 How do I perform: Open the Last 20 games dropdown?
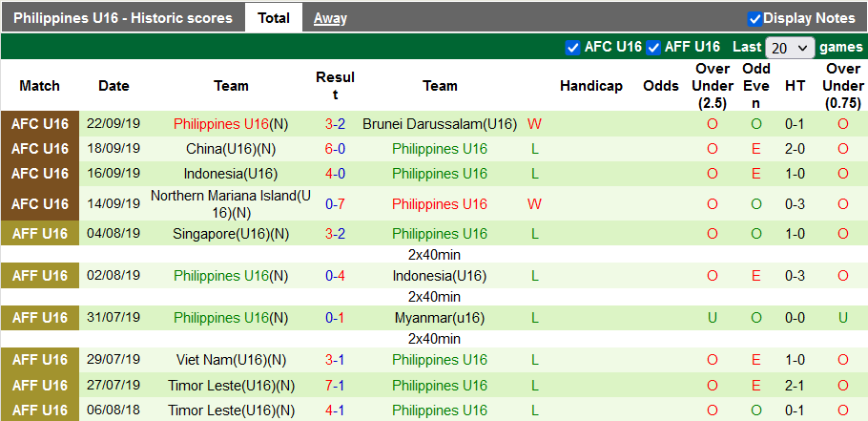[x=790, y=48]
